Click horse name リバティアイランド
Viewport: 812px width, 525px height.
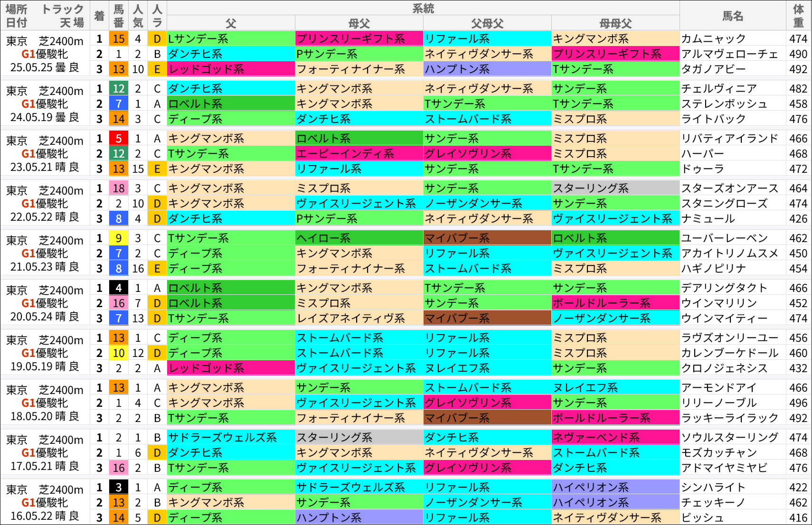pyautogui.click(x=730, y=139)
